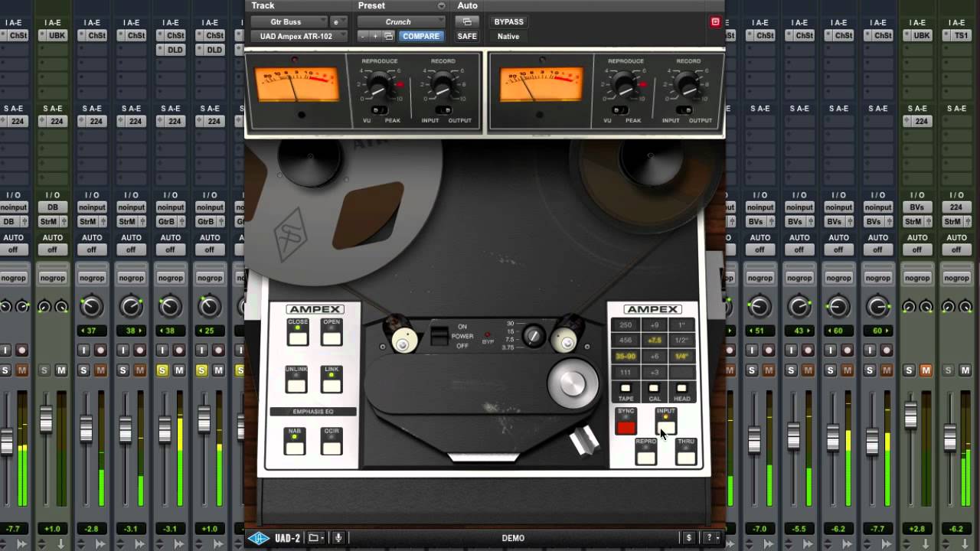
Task: Click the left channel Reproduce knob
Action: (x=379, y=85)
